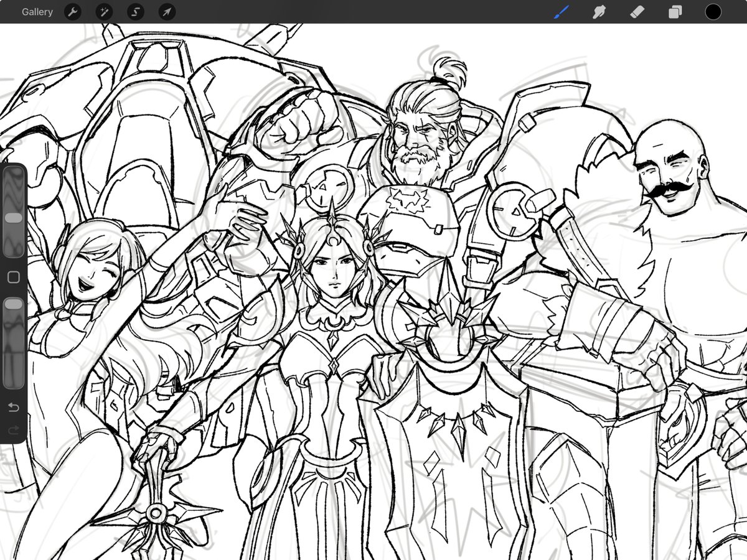
Task: Open the Actions wrench menu
Action: pyautogui.click(x=73, y=12)
